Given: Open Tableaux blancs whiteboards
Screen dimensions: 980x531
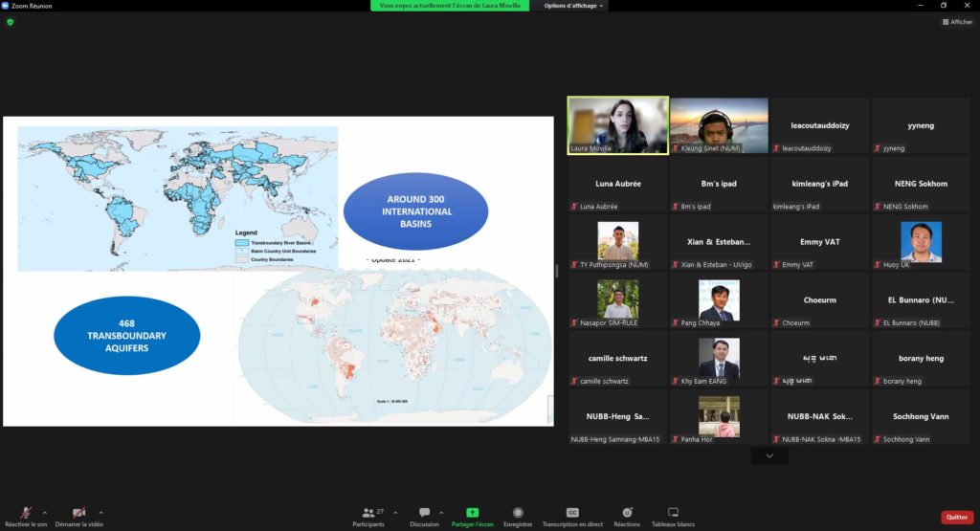Looking at the screenshot, I should click(x=673, y=514).
